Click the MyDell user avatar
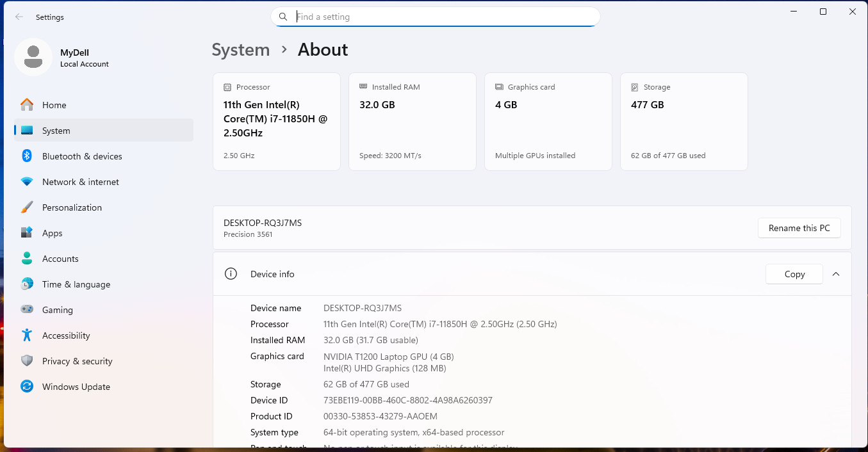Image resolution: width=868 pixels, height=452 pixels. [33, 57]
